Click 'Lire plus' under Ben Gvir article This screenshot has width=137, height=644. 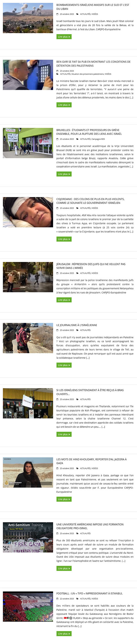pyautogui.click(x=64, y=105)
